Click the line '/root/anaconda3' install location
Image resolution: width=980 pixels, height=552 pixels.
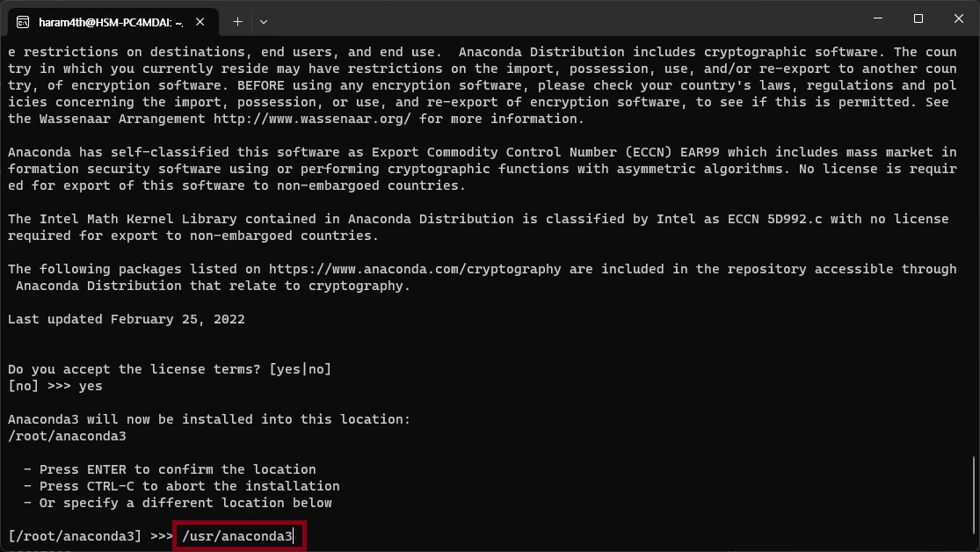(x=67, y=436)
